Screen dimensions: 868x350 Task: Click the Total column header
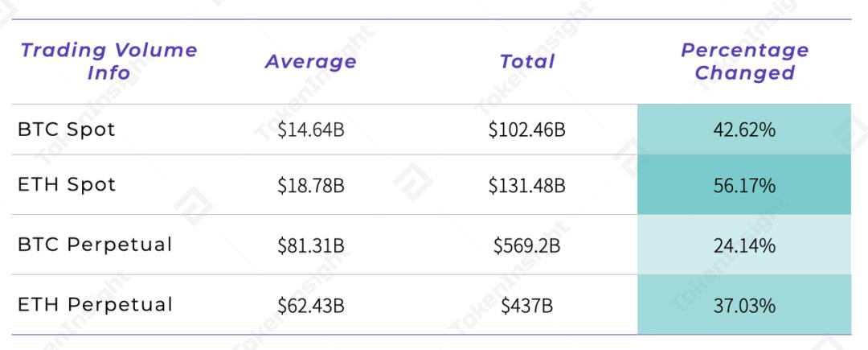click(526, 61)
